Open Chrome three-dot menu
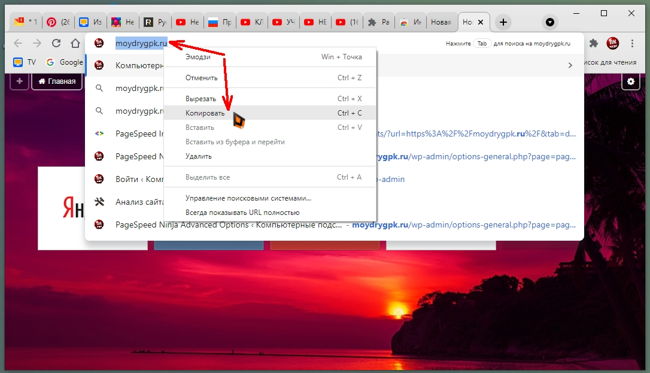This screenshot has height=373, width=650. point(632,43)
